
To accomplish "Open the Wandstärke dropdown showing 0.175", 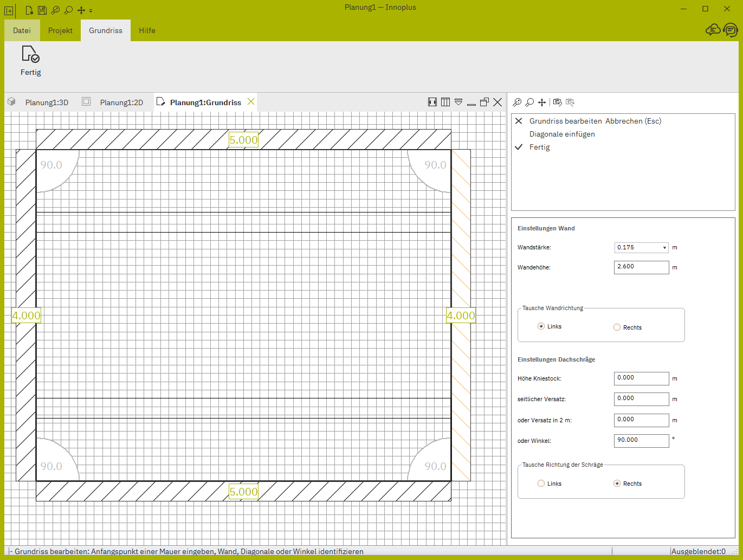I will (x=642, y=247).
